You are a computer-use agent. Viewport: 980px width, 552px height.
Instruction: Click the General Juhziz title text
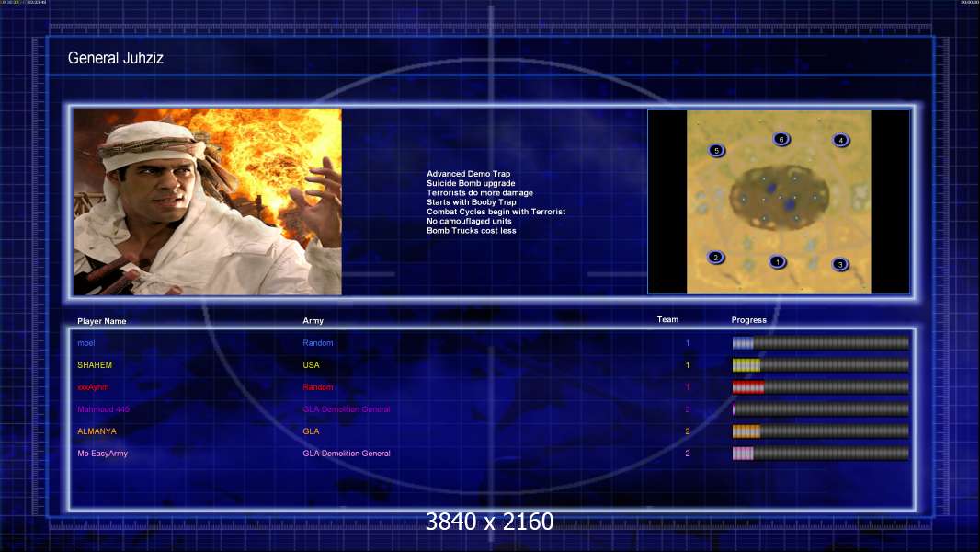pyautogui.click(x=116, y=58)
